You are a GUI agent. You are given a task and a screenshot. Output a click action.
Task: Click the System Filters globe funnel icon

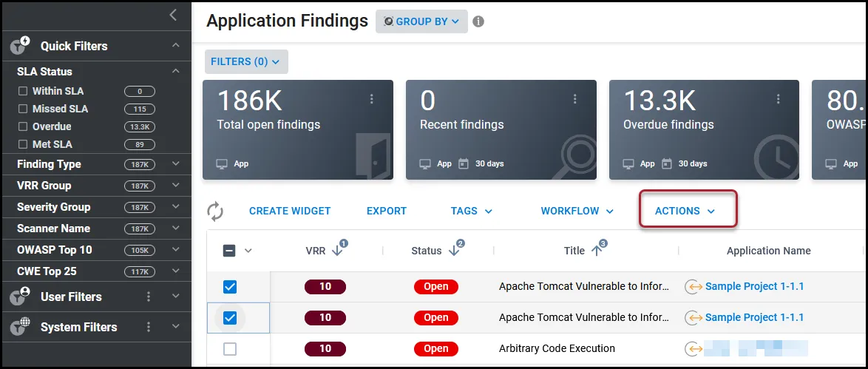tap(20, 327)
